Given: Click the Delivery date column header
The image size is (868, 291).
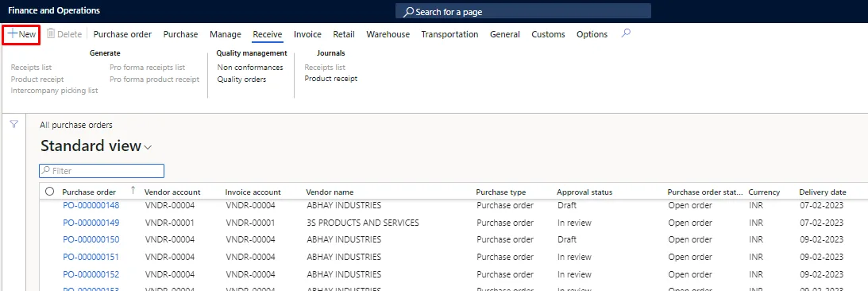Looking at the screenshot, I should point(823,192).
